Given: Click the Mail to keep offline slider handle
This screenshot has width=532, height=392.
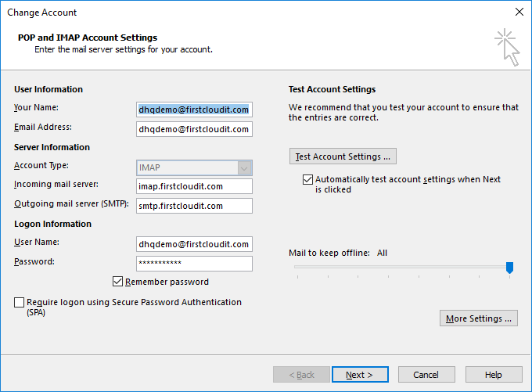Looking at the screenshot, I should coord(509,268).
